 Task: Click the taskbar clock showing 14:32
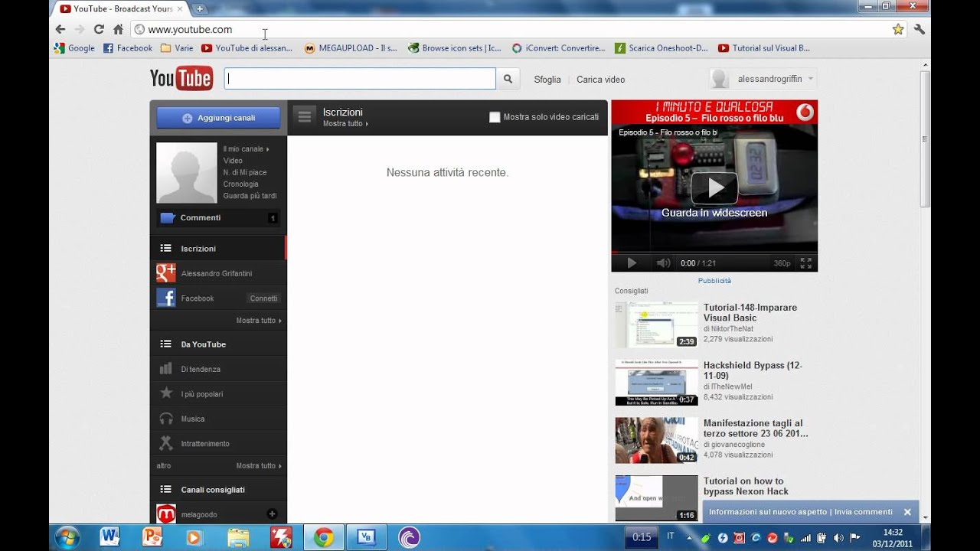click(x=893, y=537)
